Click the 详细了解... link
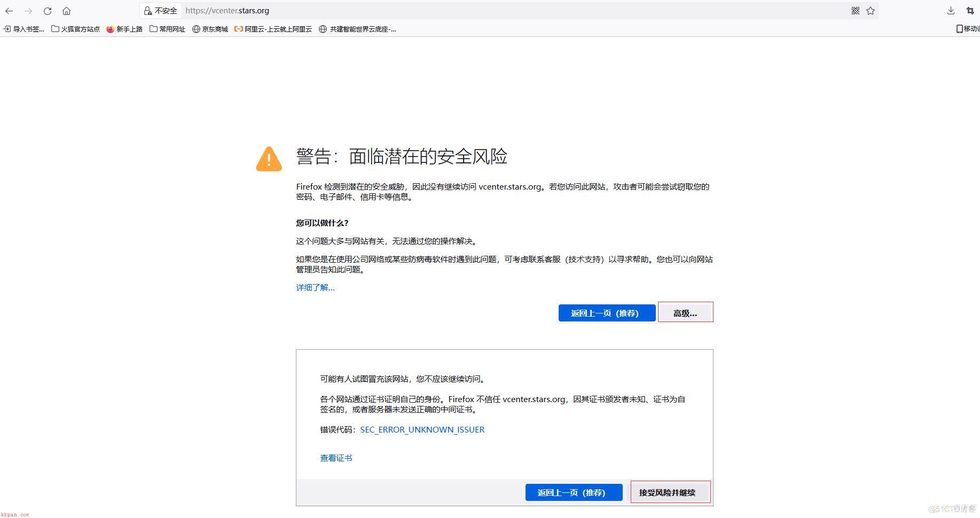This screenshot has height=518, width=980. click(315, 287)
